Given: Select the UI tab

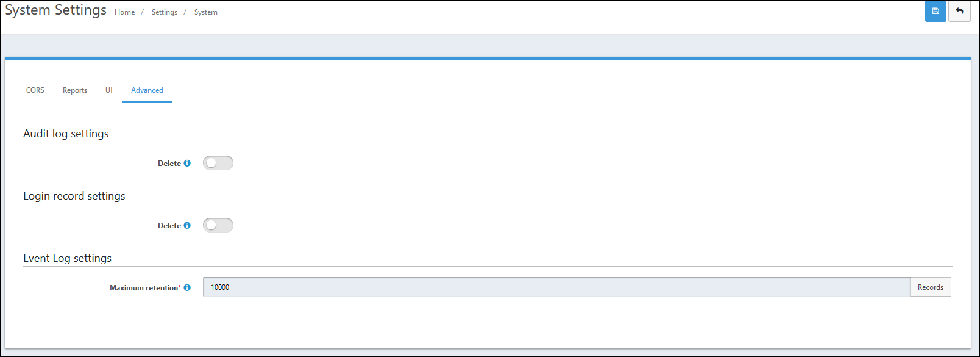Looking at the screenshot, I should pos(109,90).
